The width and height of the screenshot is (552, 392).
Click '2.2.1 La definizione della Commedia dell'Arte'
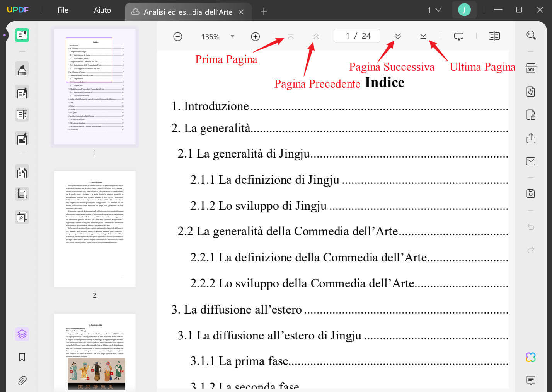349,257
